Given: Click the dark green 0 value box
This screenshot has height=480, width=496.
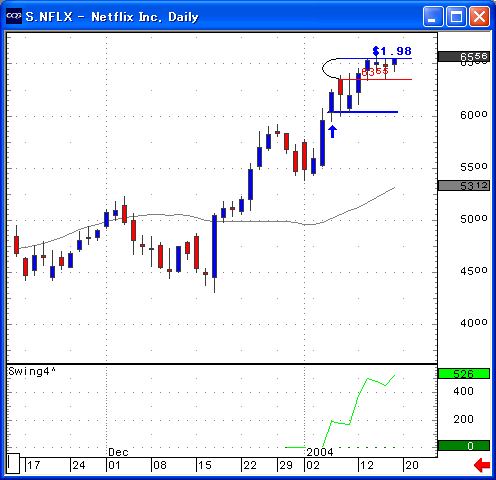Looking at the screenshot, I should tap(464, 445).
